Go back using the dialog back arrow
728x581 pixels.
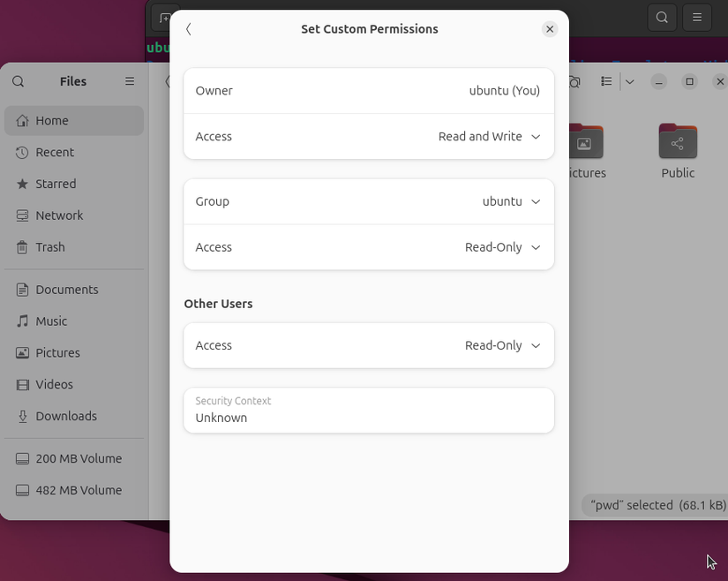[189, 28]
